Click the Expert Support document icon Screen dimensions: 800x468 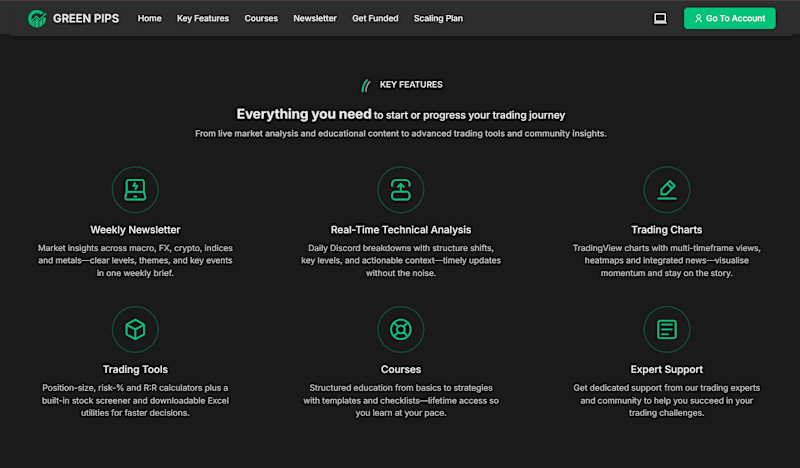(x=666, y=329)
